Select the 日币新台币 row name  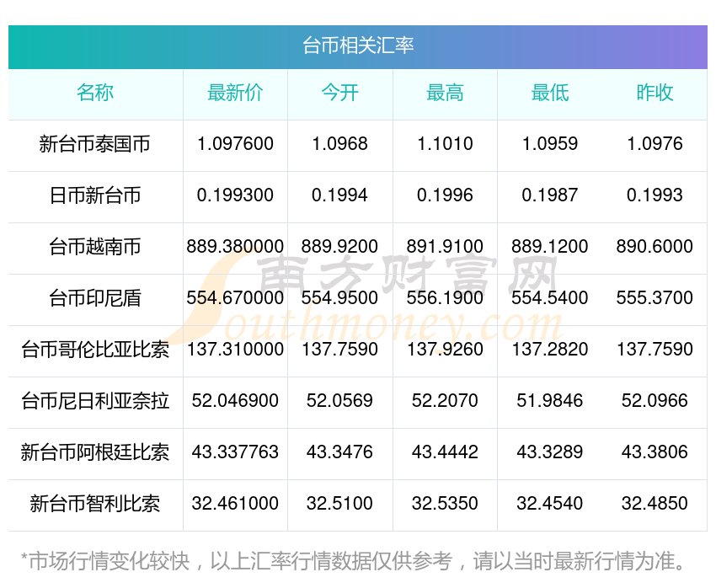point(95,195)
